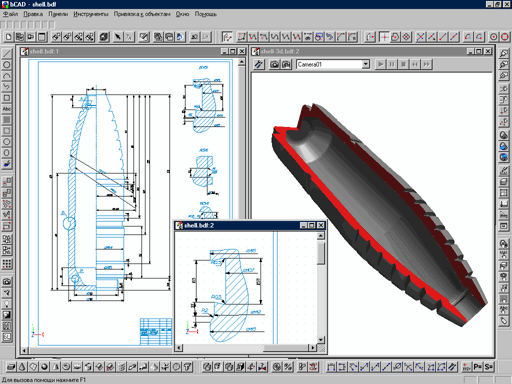Select the Rectangle tool in left toolbar
This screenshot has width=512, height=384.
coord(7,98)
